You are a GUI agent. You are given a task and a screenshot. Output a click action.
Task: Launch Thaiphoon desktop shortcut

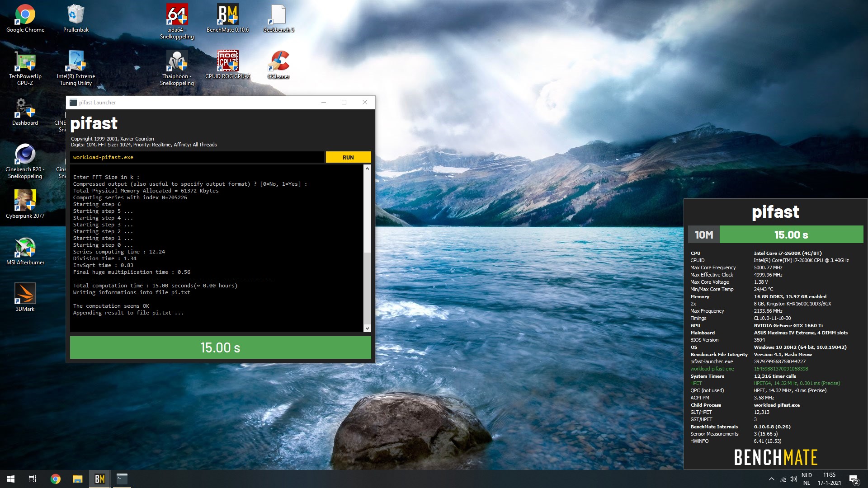pyautogui.click(x=177, y=68)
